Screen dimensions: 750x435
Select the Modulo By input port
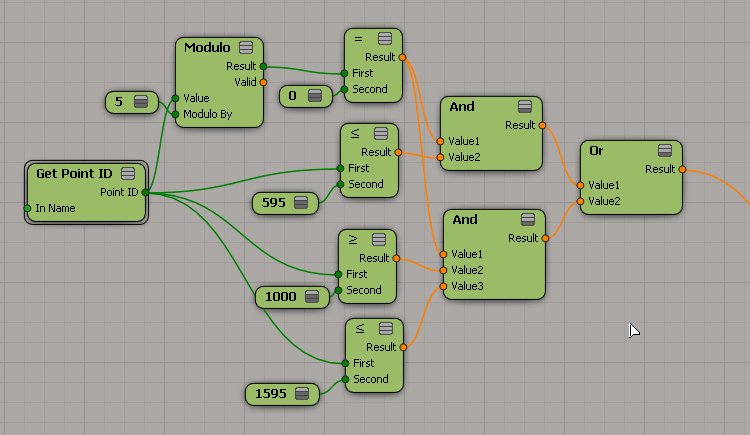pos(176,114)
